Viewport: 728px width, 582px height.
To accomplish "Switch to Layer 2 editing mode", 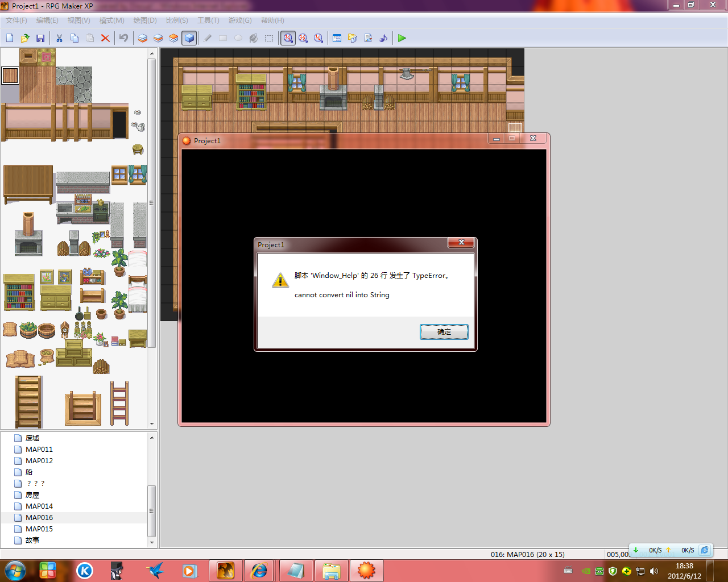I will (x=158, y=38).
